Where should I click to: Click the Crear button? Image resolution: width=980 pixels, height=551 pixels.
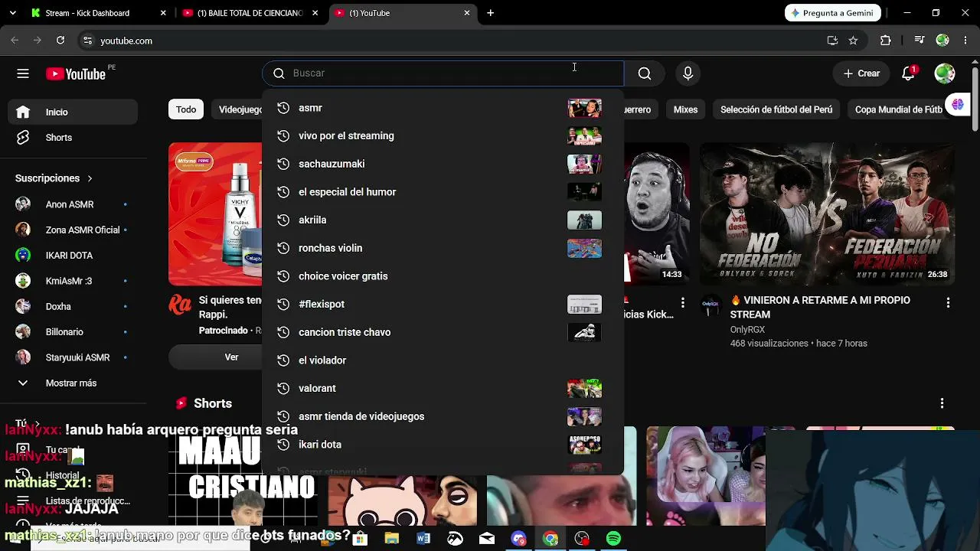pos(861,73)
